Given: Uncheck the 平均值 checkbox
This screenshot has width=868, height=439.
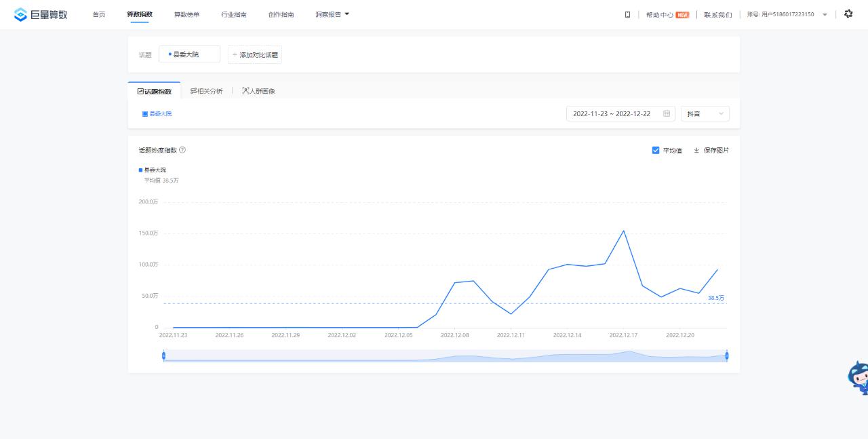Looking at the screenshot, I should pyautogui.click(x=656, y=151).
